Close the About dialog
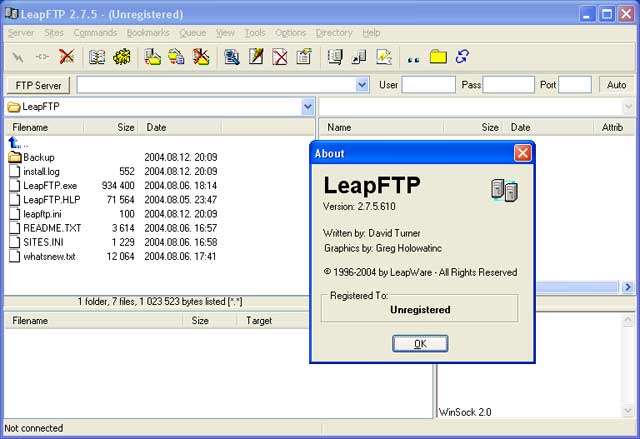640x439 pixels. click(522, 153)
